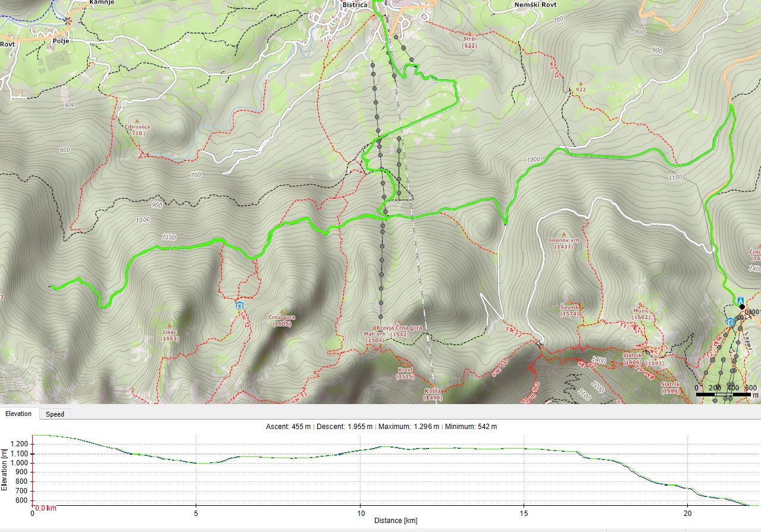761x532 pixels.
Task: Select the Jelenov vrh summit marker
Action: click(563, 233)
